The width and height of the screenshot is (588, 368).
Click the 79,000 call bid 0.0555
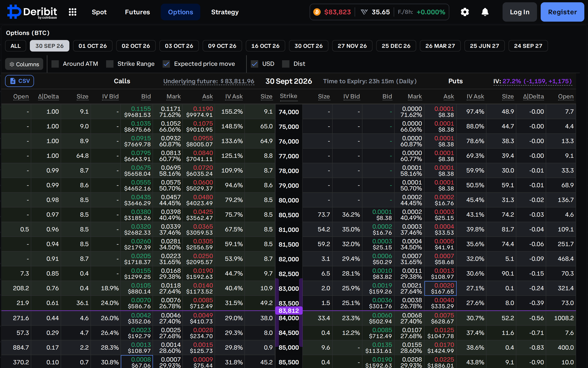coord(141,182)
